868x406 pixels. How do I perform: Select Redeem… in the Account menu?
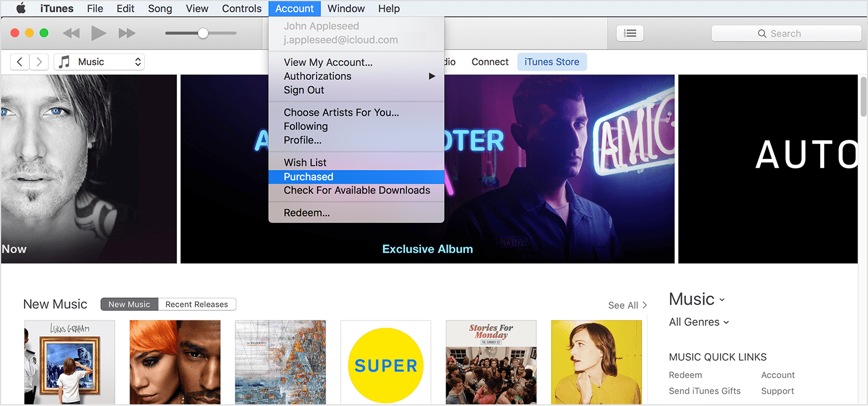(x=307, y=212)
